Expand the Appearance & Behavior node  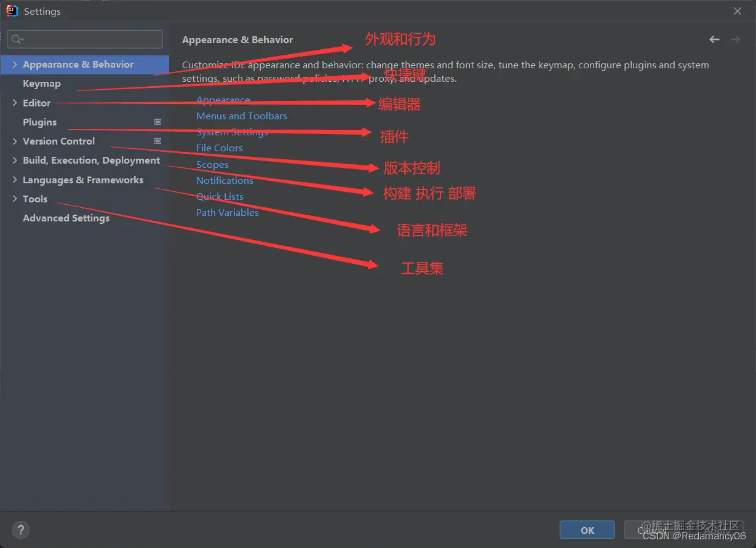[x=15, y=65]
